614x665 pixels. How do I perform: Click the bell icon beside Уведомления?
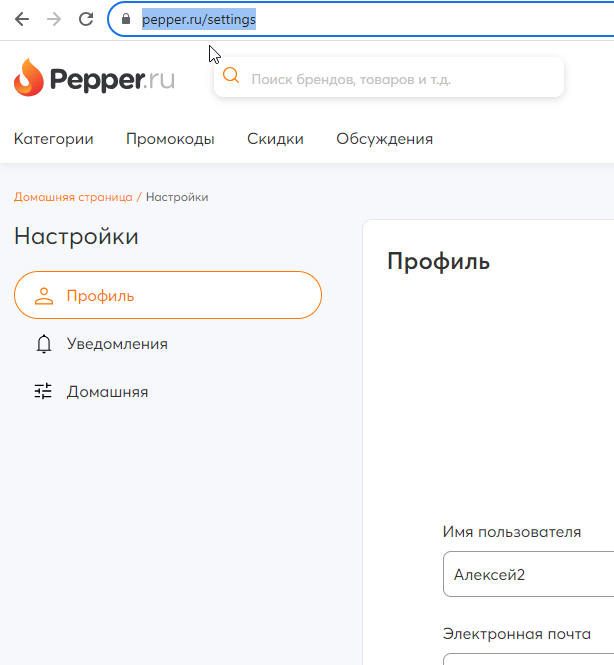click(x=44, y=344)
